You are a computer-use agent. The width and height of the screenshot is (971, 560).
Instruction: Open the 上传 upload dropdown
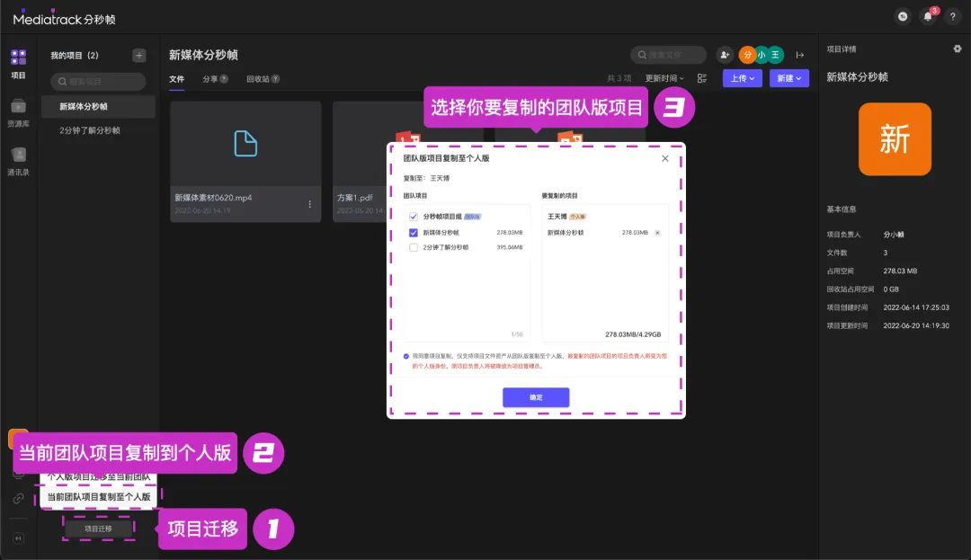coord(742,79)
